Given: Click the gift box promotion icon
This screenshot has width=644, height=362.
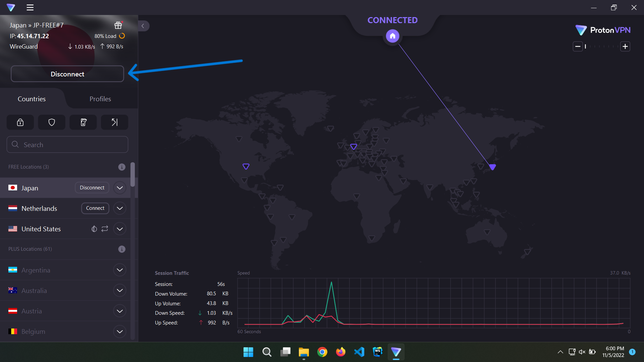Looking at the screenshot, I should (118, 25).
